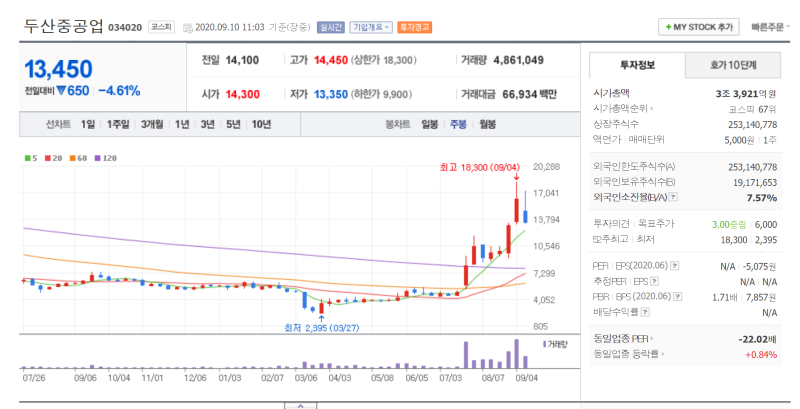Viewport: 800px width, 409px height.
Task: Click the 최저 2,395 (03/27) chart marker
Action: click(x=321, y=328)
